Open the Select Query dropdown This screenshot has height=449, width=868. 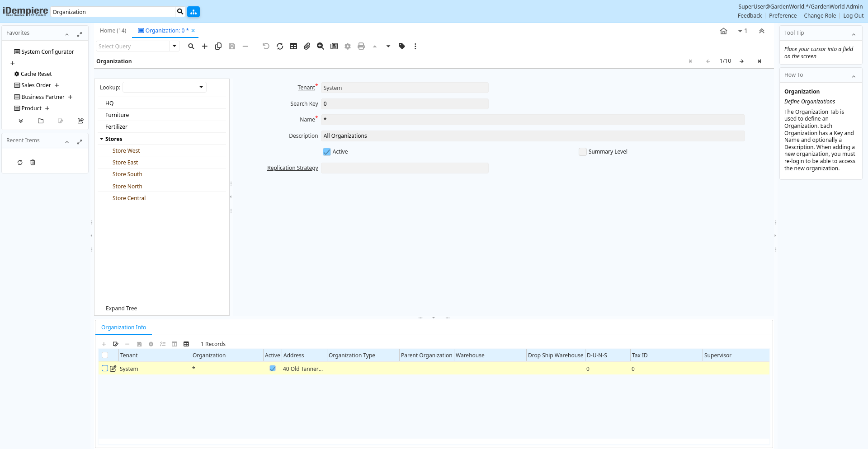174,46
